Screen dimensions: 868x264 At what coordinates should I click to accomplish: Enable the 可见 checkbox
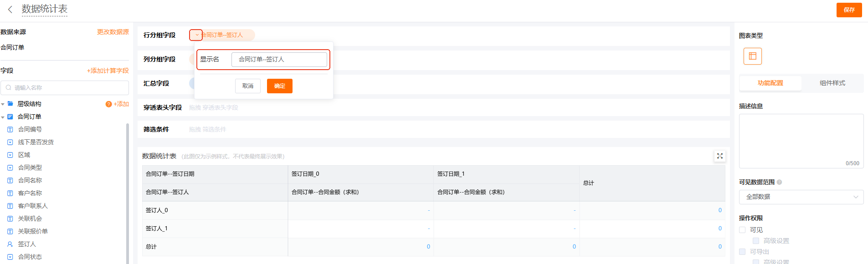(742, 230)
